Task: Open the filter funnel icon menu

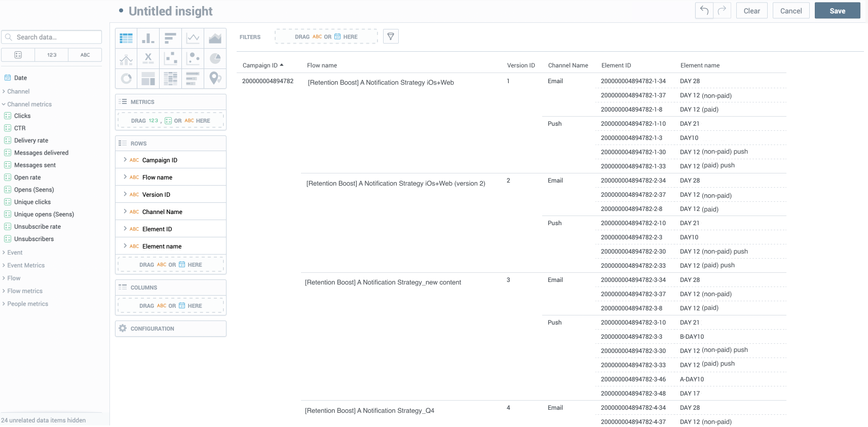Action: 391,37
